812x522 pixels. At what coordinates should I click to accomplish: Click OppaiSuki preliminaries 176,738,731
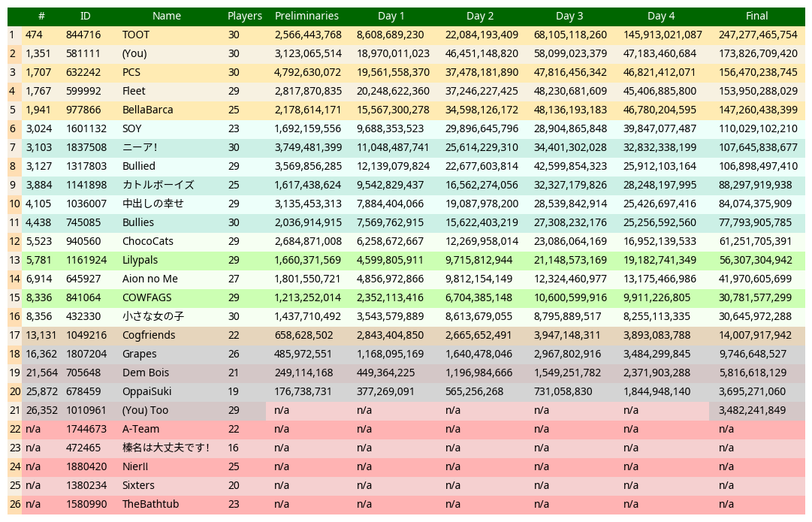click(303, 391)
